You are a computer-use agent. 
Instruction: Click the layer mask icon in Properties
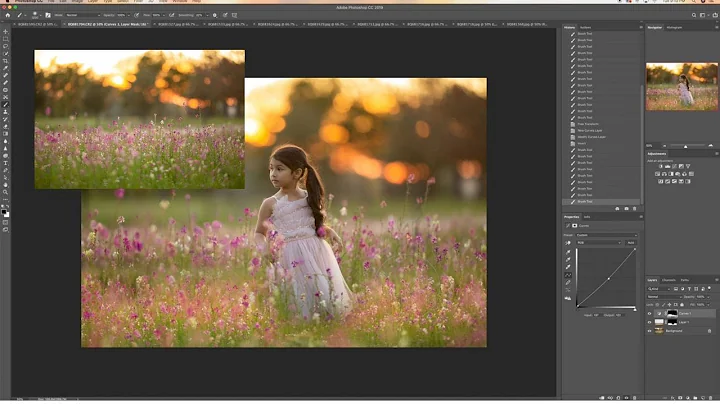click(x=574, y=226)
